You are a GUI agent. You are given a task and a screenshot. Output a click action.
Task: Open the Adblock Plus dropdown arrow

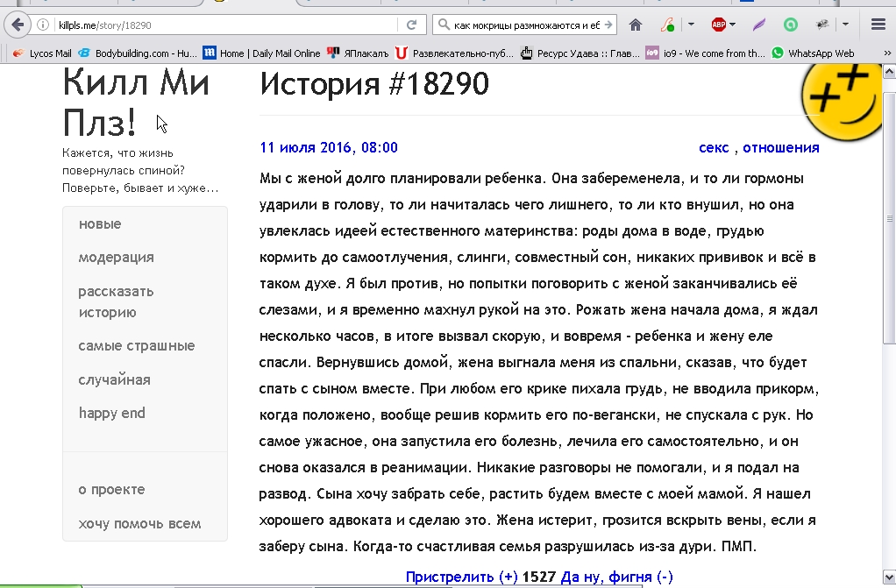[x=732, y=25]
